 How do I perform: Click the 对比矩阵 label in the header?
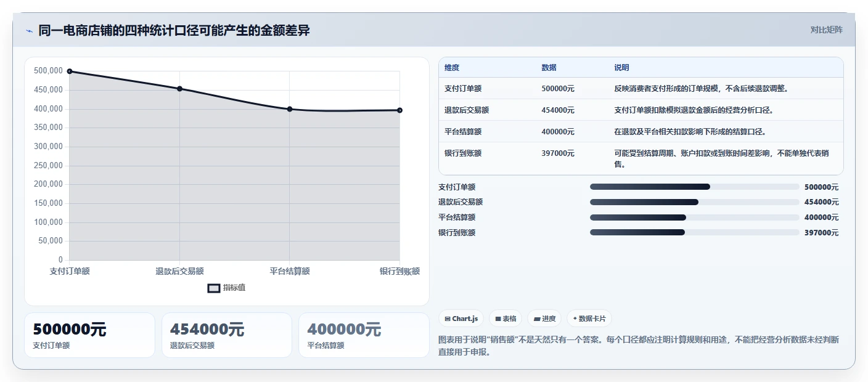826,30
